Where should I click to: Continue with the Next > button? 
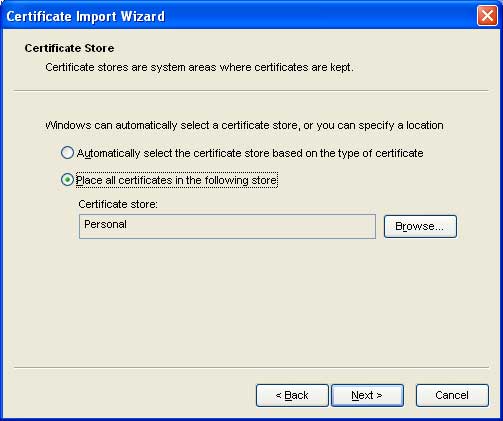click(x=367, y=395)
